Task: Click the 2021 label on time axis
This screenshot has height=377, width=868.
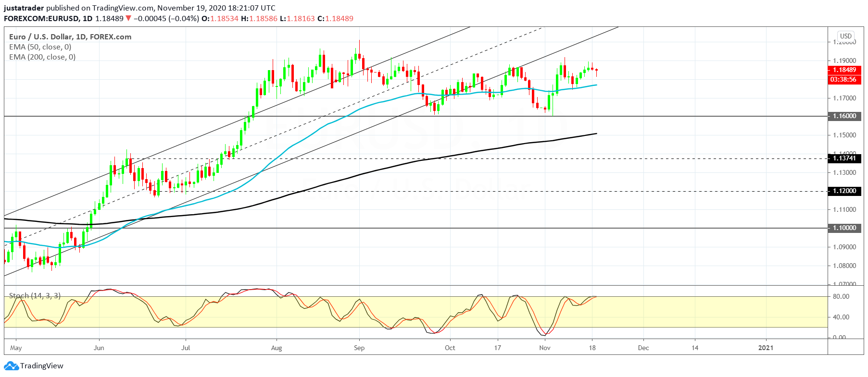Action: (766, 348)
